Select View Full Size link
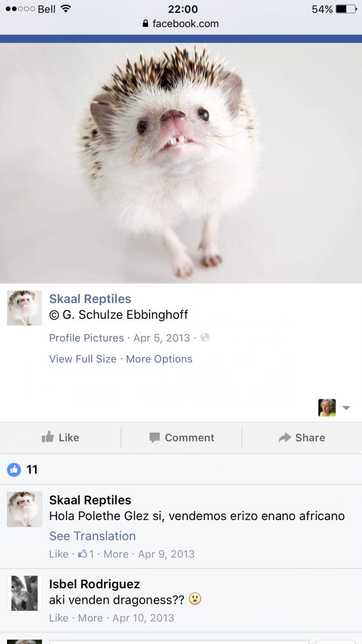 83,359
